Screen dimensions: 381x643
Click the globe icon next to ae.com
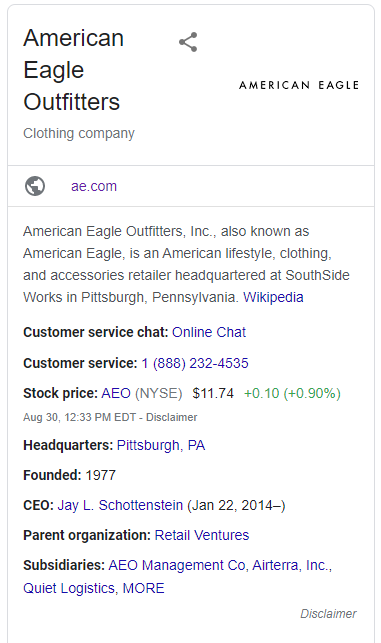(x=35, y=186)
